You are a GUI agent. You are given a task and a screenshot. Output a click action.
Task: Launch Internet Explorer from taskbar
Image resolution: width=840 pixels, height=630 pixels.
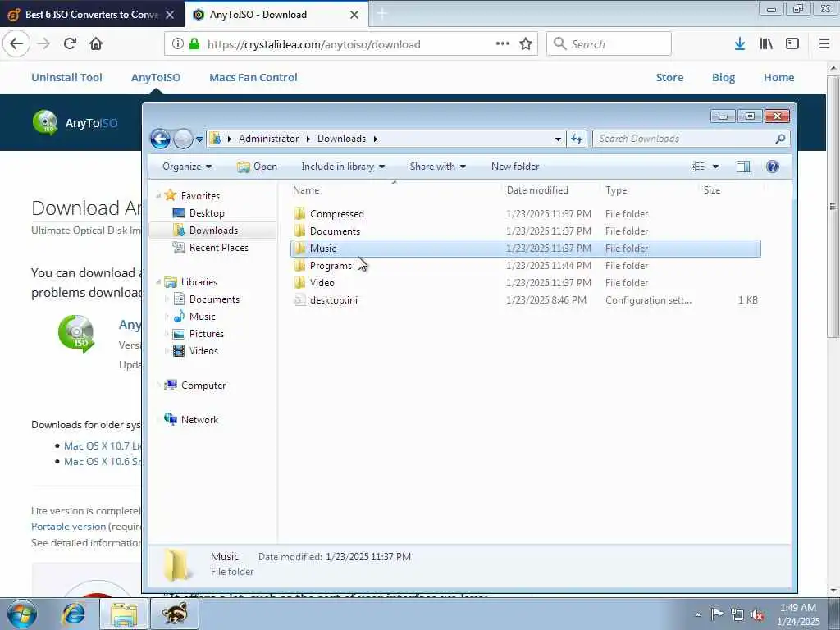point(73,614)
